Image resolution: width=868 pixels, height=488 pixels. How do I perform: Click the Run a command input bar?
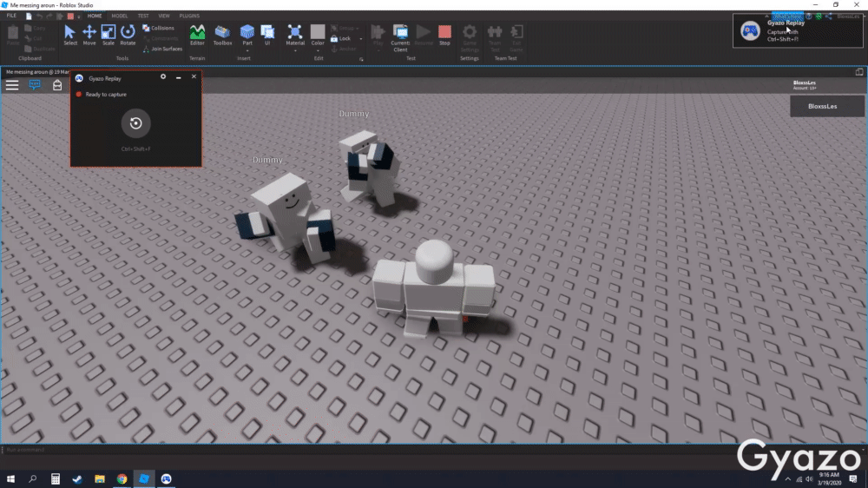tap(431, 450)
